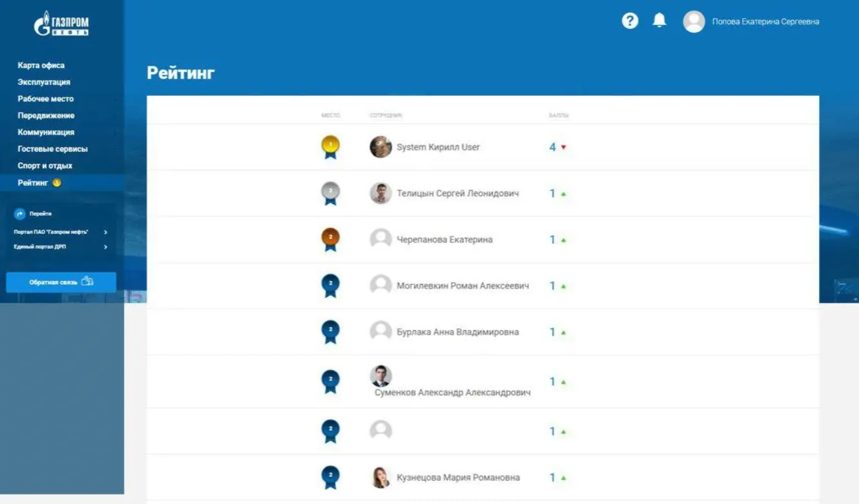Click the help question mark icon
Screen dimensions: 859x504
click(630, 22)
